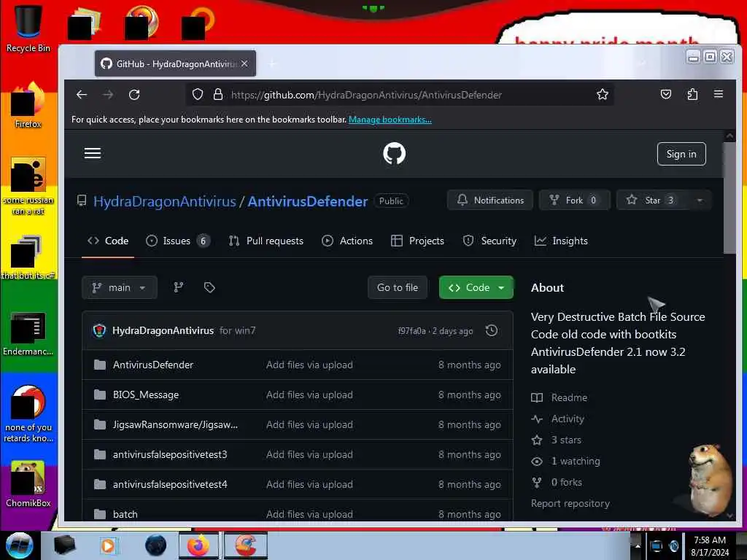Open the 3 stars link

point(566,440)
